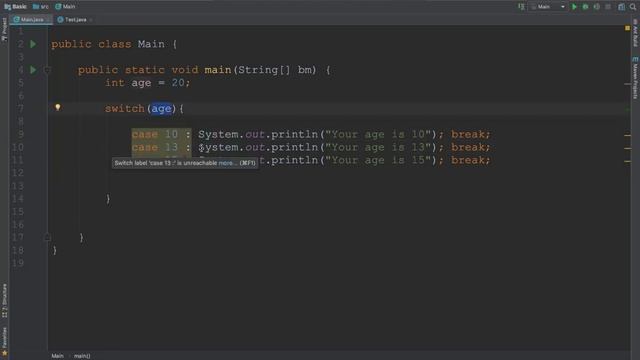Click the Main breadcrumb in the bottom bar
The width and height of the screenshot is (640, 360).
pos(57,356)
